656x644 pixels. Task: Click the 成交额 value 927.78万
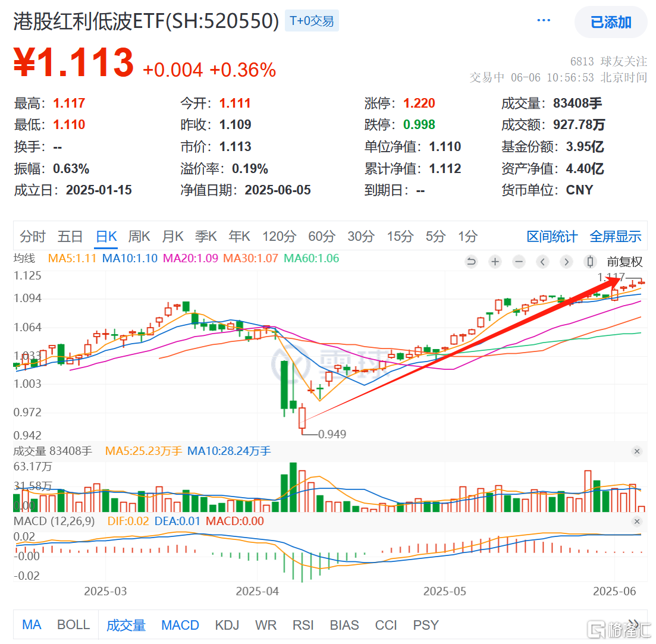point(579,125)
